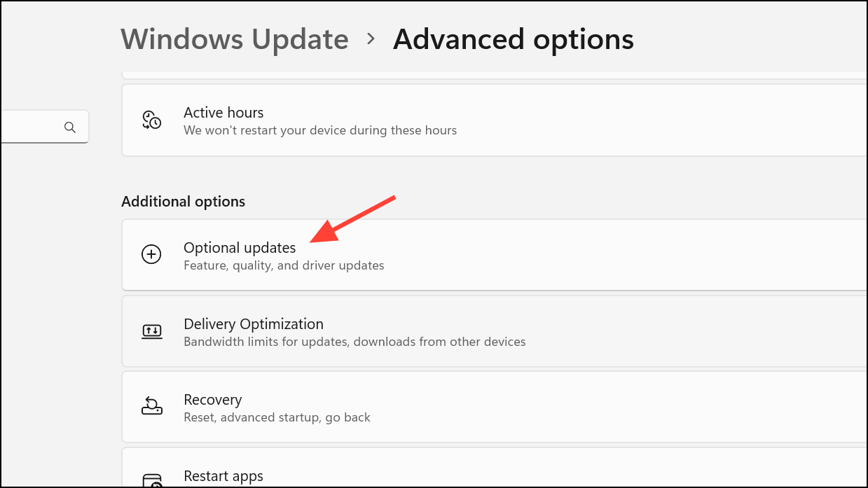This screenshot has height=488, width=868.
Task: Click the breadcrumb chevron separator
Action: coord(371,39)
